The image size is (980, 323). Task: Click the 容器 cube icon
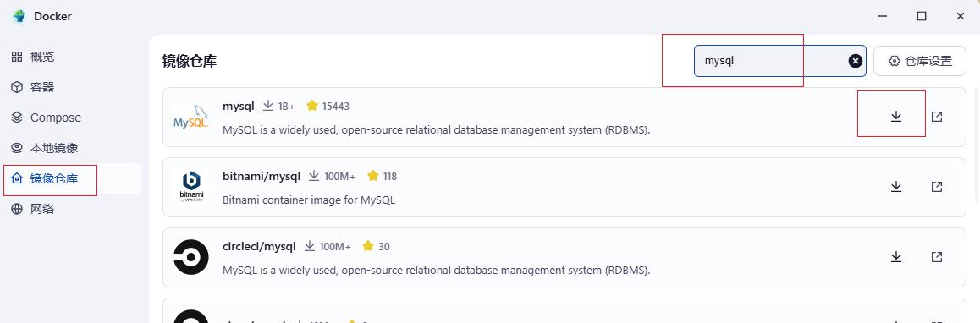17,87
